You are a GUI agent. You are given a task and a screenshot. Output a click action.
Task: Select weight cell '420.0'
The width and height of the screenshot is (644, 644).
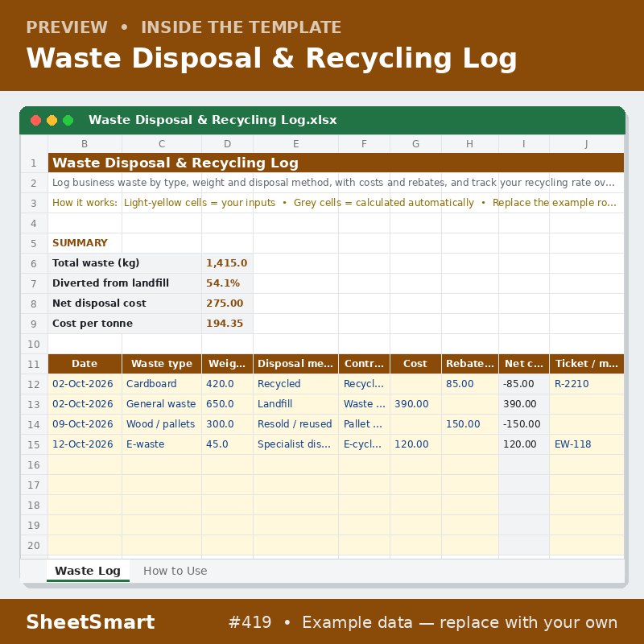tap(227, 384)
